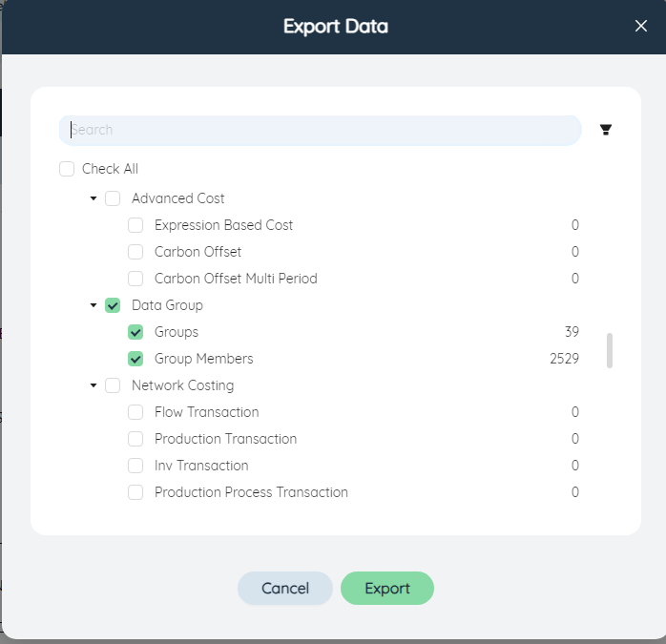The width and height of the screenshot is (666, 644).
Task: Click the filter funnel icon
Action: pyautogui.click(x=606, y=130)
